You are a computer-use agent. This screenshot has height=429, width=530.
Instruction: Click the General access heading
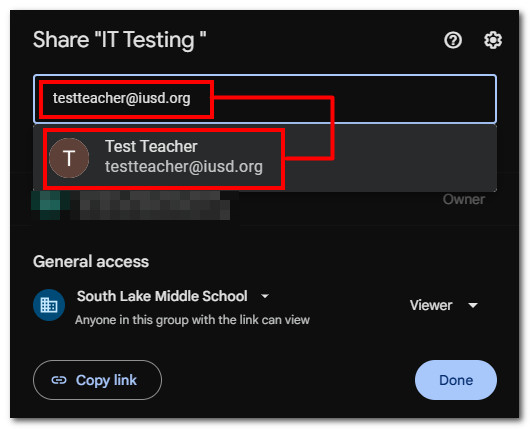point(91,262)
